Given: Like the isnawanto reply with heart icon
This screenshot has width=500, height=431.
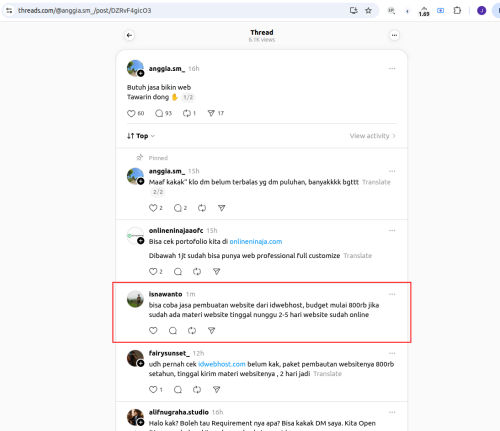Looking at the screenshot, I should (153, 330).
